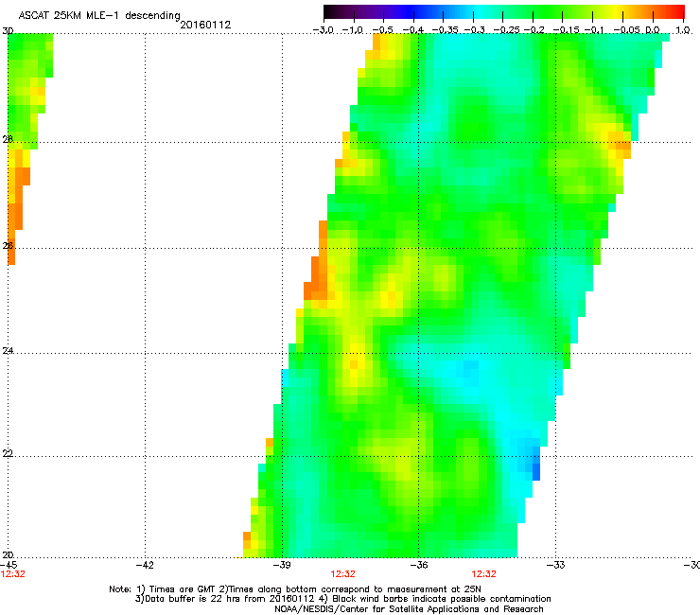
Task: Select the longitude label -39
Action: 282,565
